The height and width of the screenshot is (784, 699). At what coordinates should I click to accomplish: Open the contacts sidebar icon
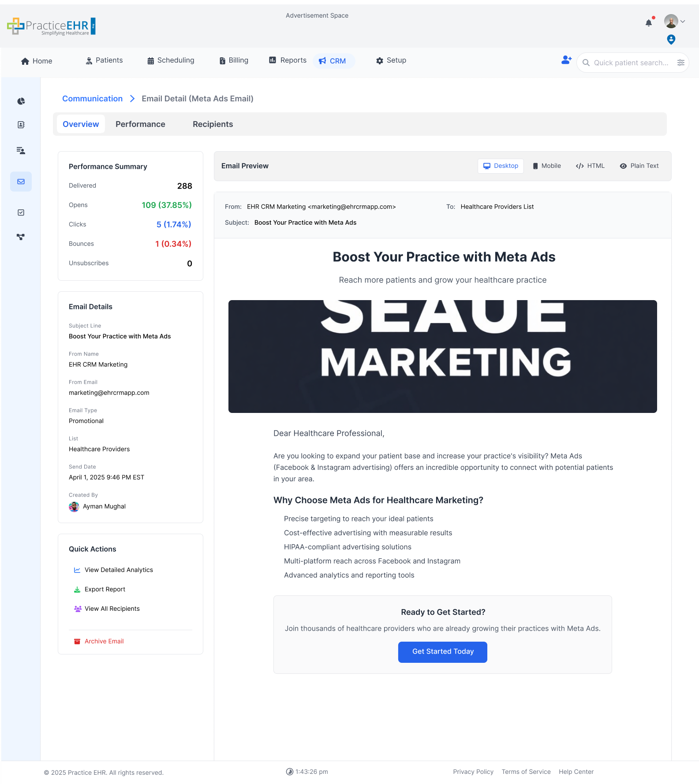click(21, 125)
